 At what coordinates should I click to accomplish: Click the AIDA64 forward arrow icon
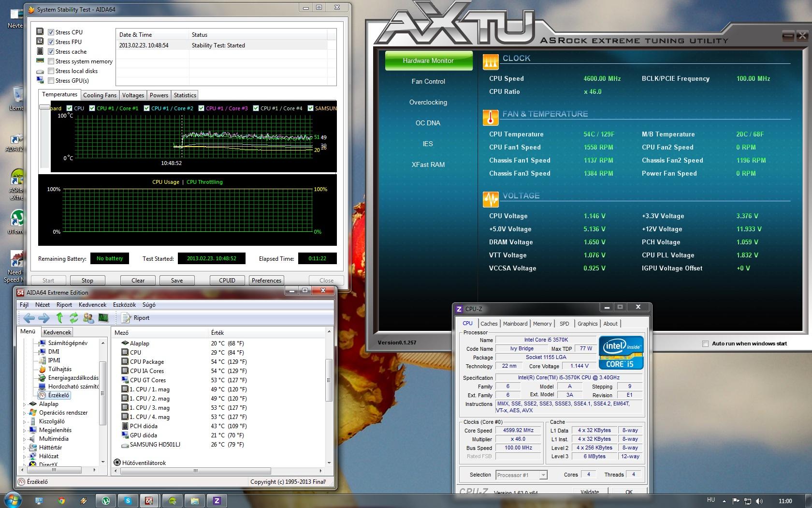click(x=44, y=318)
